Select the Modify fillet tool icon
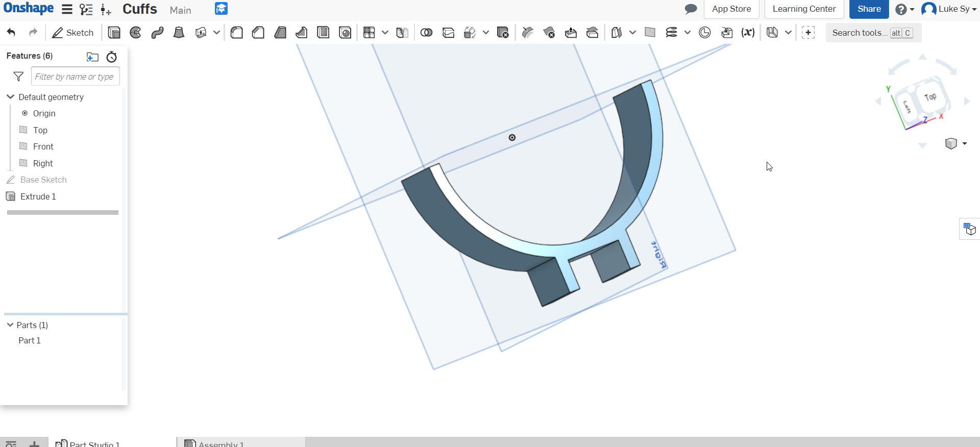This screenshot has height=447, width=980. pos(528,33)
